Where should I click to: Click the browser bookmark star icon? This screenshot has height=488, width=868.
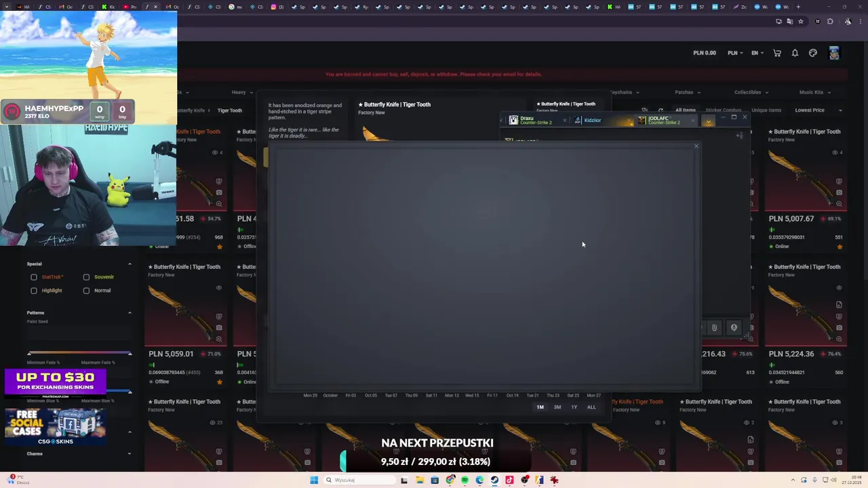[x=800, y=21]
